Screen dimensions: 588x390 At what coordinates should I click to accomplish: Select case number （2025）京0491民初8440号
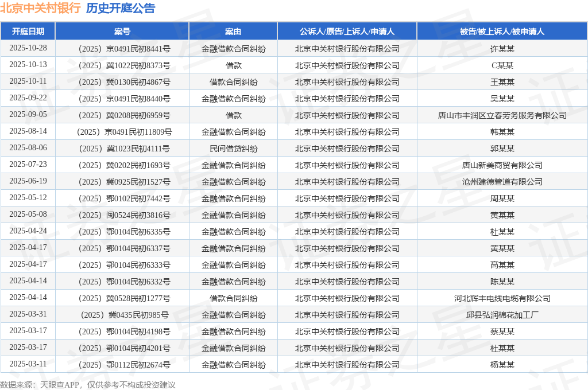point(122,99)
